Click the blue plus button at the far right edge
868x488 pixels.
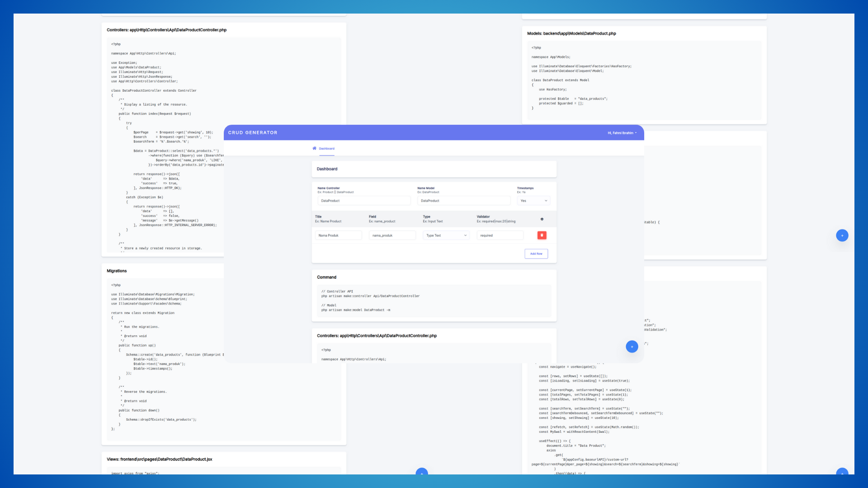842,235
